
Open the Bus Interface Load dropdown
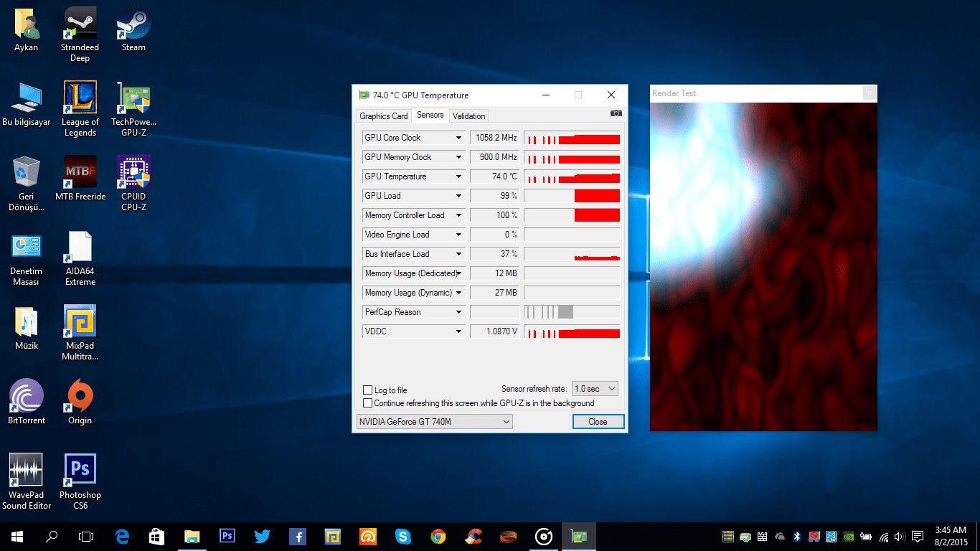[x=459, y=254]
